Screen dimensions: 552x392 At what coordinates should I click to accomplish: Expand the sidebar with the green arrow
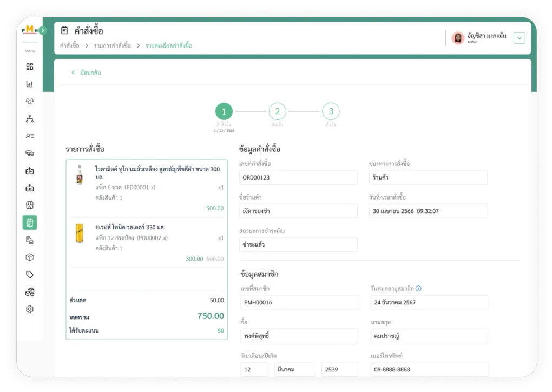43,30
